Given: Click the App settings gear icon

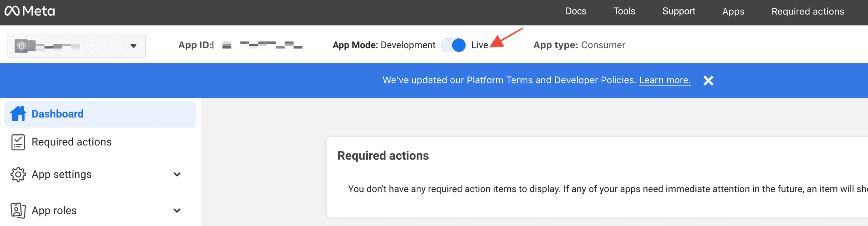Looking at the screenshot, I should [x=18, y=175].
